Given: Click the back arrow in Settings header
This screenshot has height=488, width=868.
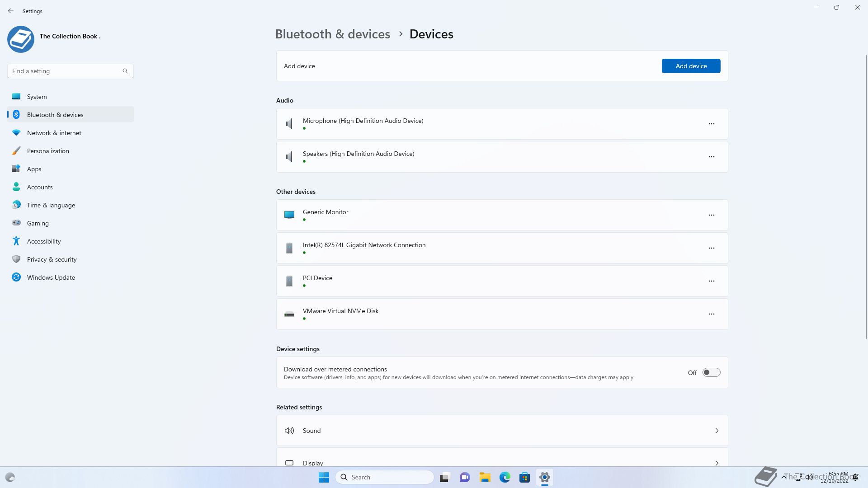Looking at the screenshot, I should (11, 11).
